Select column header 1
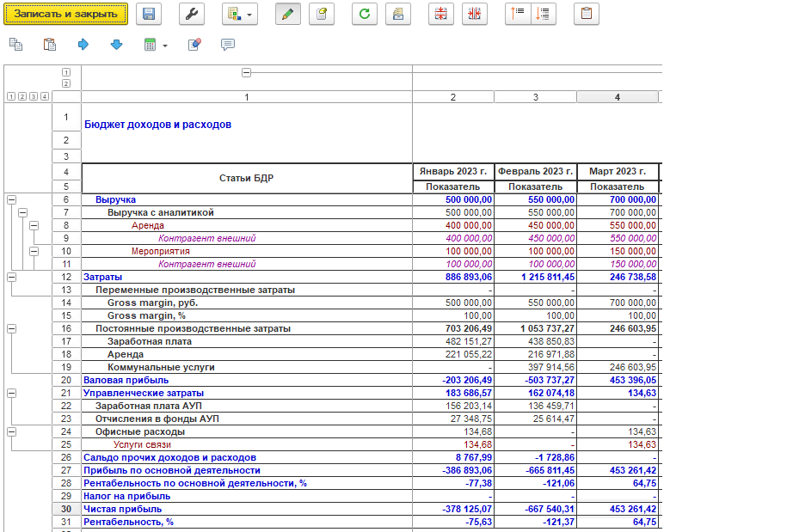This screenshot has width=793, height=532. pyautogui.click(x=247, y=97)
